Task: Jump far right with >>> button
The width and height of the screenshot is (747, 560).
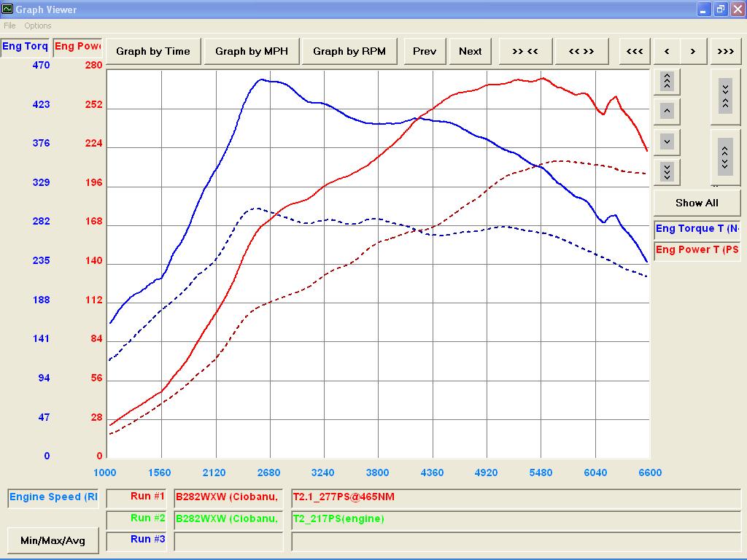Action: (x=726, y=52)
